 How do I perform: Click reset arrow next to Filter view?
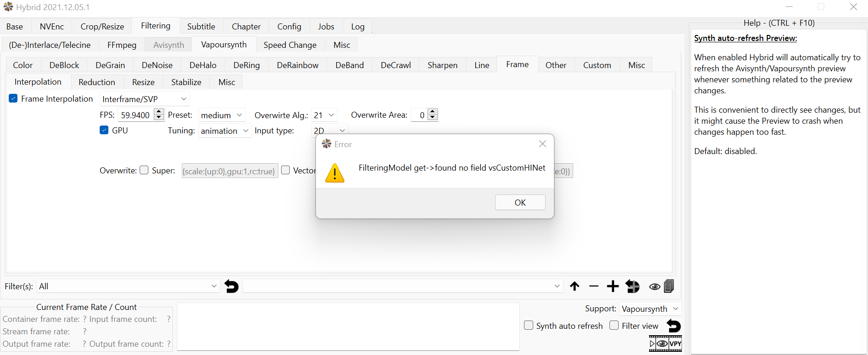(x=674, y=326)
